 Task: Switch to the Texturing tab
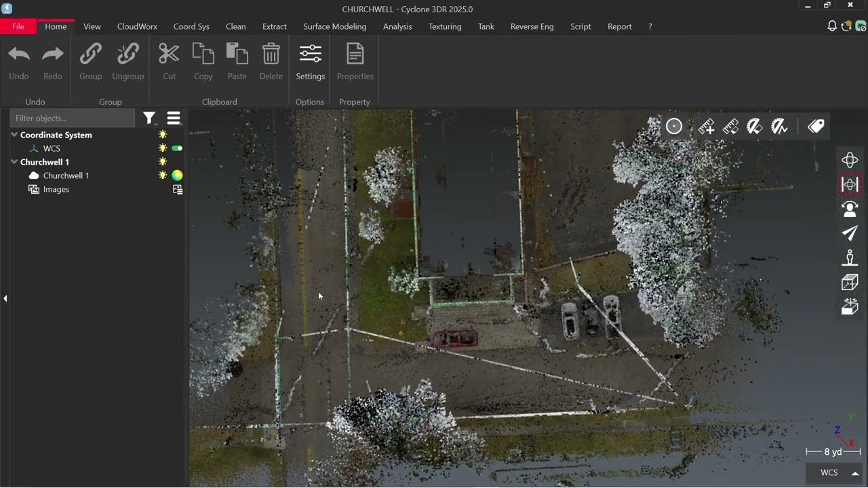[445, 26]
